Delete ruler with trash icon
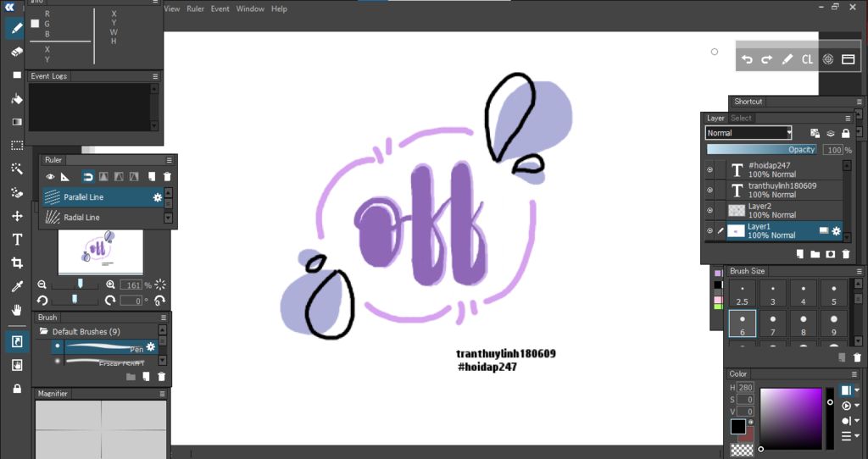This screenshot has width=868, height=459. (167, 177)
